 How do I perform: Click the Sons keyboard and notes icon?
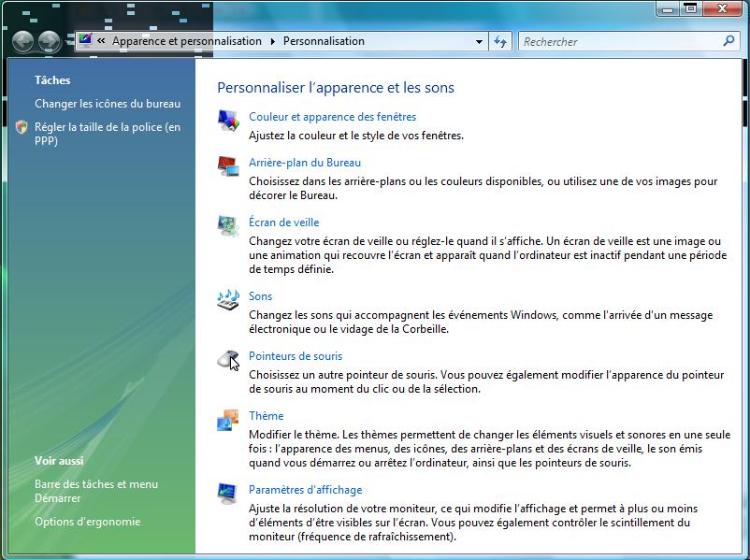[x=228, y=300]
